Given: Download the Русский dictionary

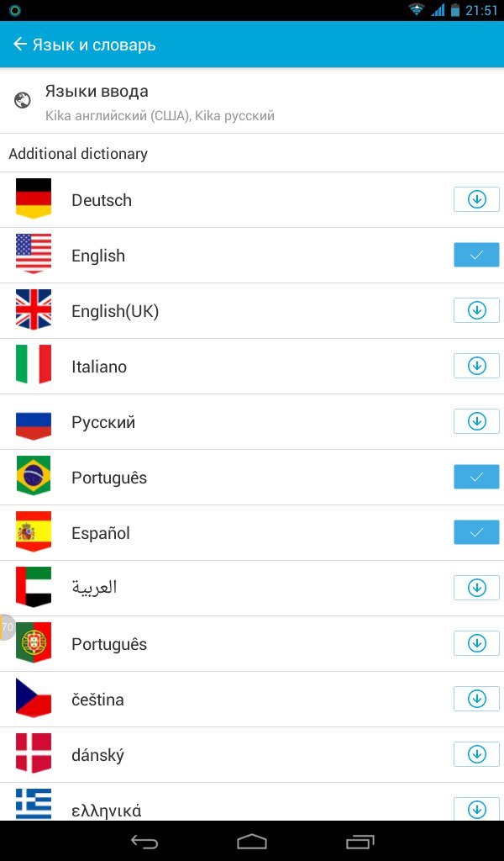Looking at the screenshot, I should 476,422.
